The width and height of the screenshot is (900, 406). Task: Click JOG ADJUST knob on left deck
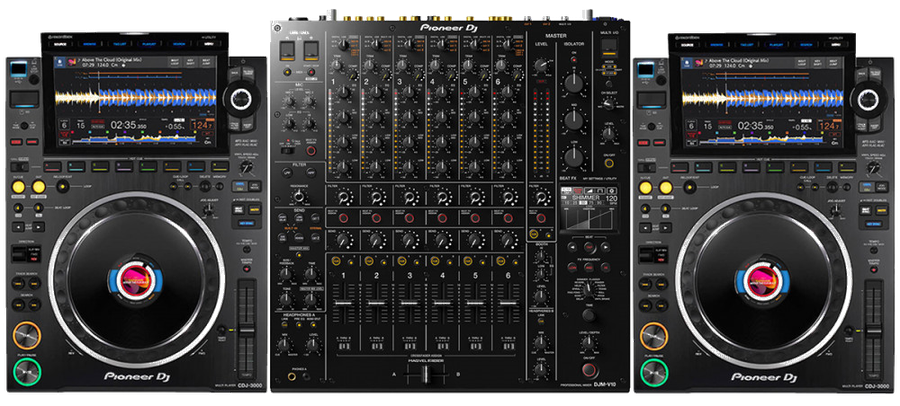tap(208, 211)
